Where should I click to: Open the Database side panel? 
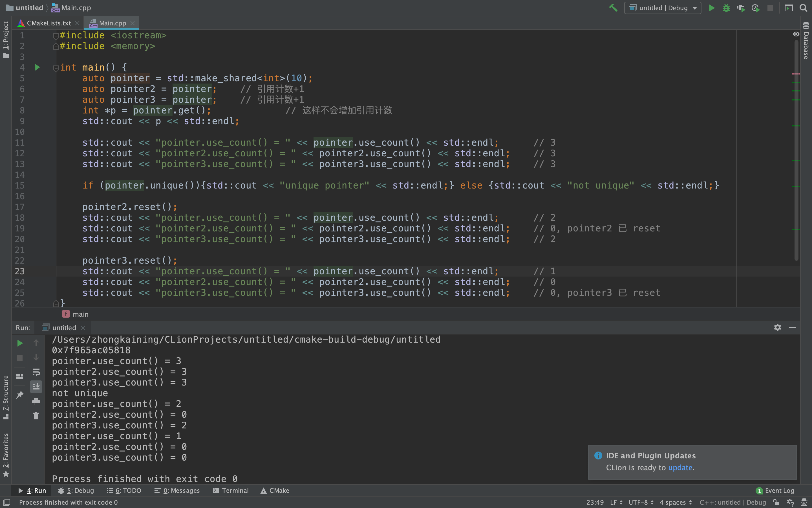(x=806, y=41)
